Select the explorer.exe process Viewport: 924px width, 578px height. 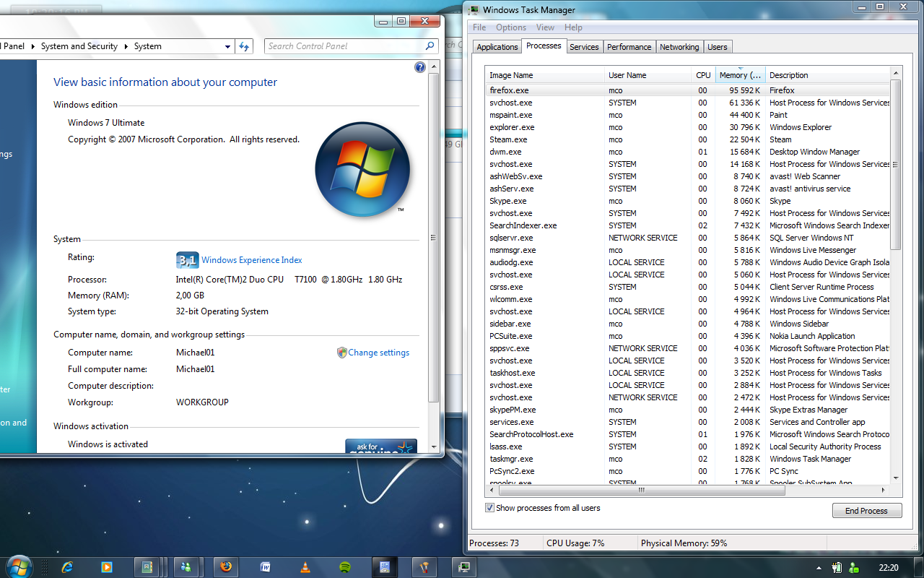coord(688,127)
